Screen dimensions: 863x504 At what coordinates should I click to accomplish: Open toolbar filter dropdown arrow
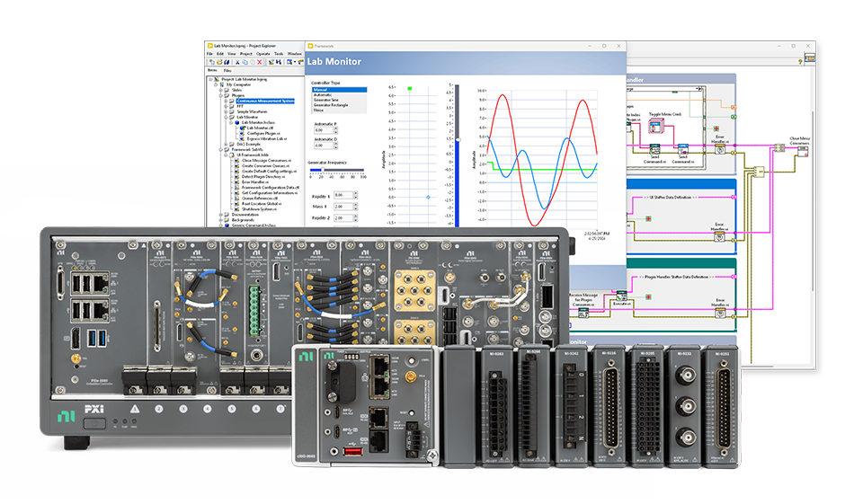[296, 62]
